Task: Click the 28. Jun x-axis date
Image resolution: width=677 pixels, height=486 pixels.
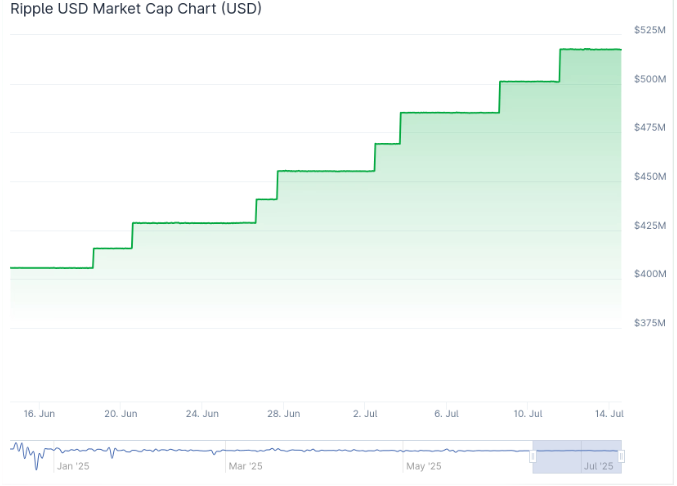Action: (284, 413)
